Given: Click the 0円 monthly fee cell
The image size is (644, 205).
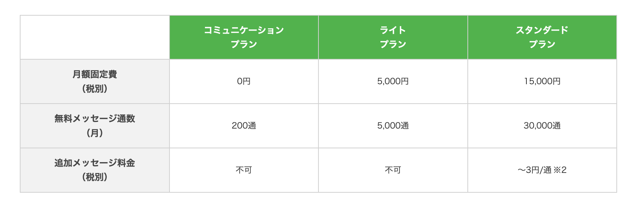Looking at the screenshot, I should coord(244,81).
